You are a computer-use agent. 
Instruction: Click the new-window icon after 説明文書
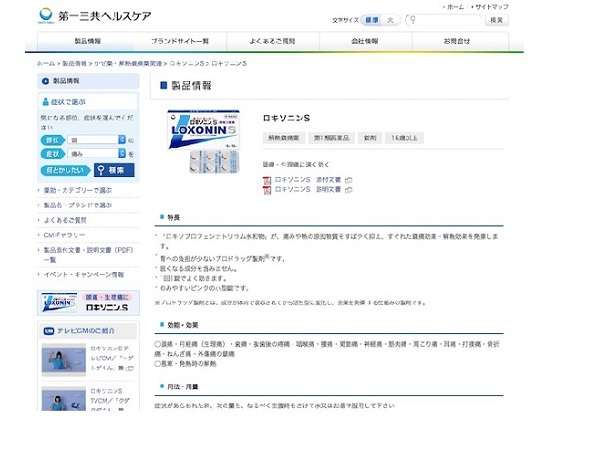click(349, 190)
